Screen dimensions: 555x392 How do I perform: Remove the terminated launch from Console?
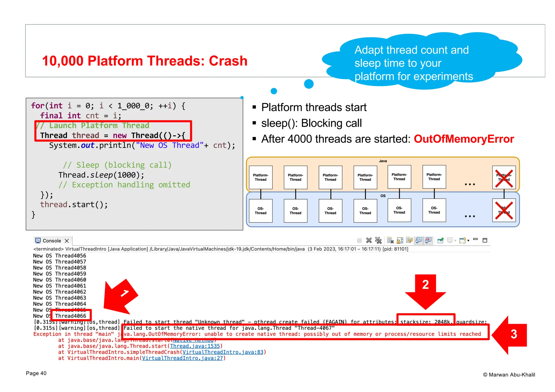coord(369,240)
